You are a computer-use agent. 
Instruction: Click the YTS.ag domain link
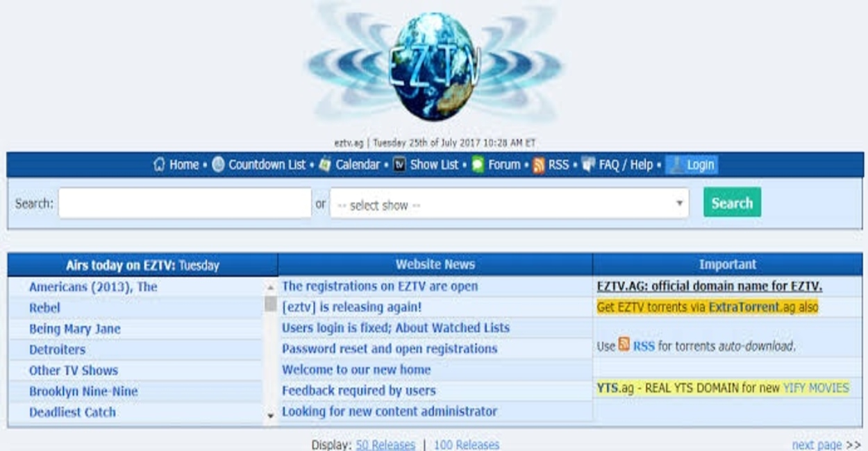tap(615, 388)
